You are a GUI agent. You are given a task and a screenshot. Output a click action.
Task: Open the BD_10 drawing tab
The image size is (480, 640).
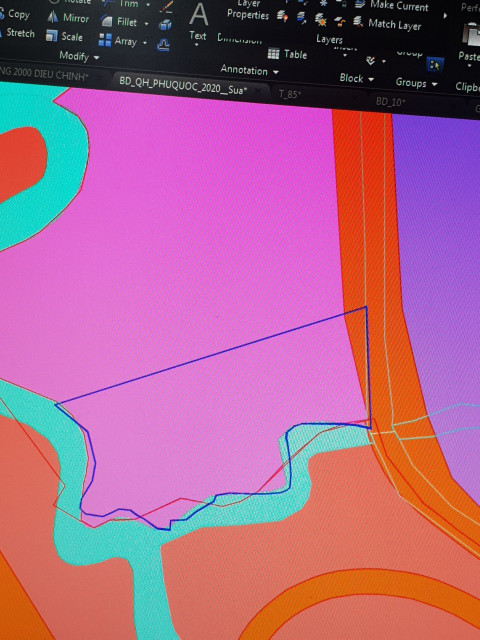[x=390, y=102]
